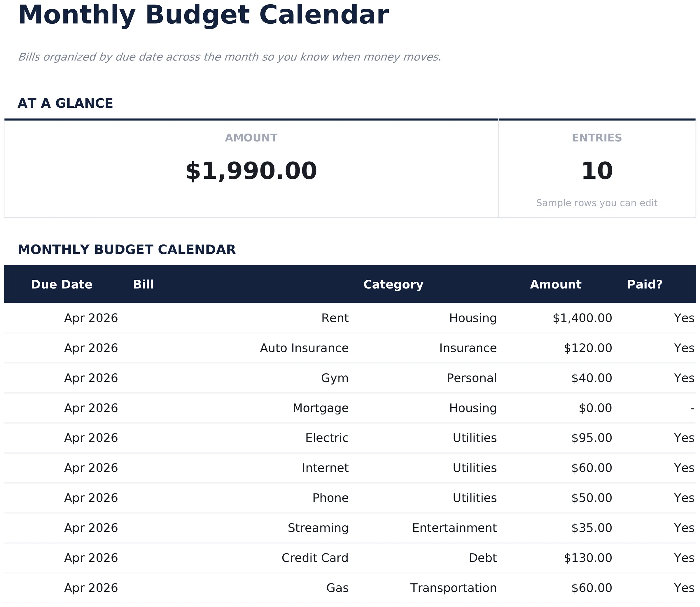The width and height of the screenshot is (700, 607).
Task: Click the Due Date column header
Action: [x=62, y=284]
